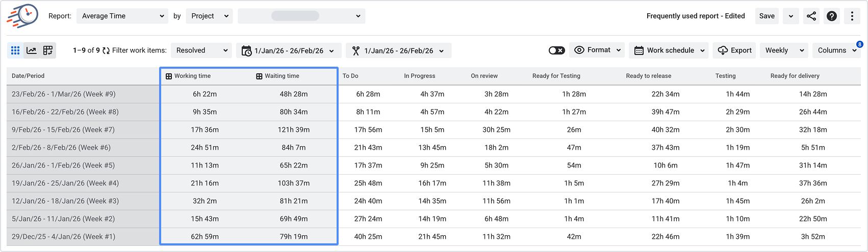The image size is (868, 252).
Task: Switch to the grid table view
Action: point(15,50)
